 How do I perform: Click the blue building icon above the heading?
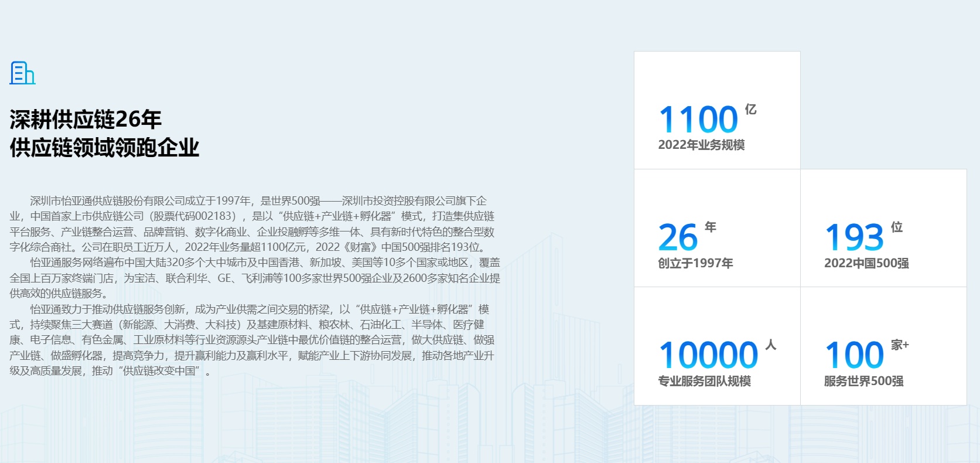(23, 73)
